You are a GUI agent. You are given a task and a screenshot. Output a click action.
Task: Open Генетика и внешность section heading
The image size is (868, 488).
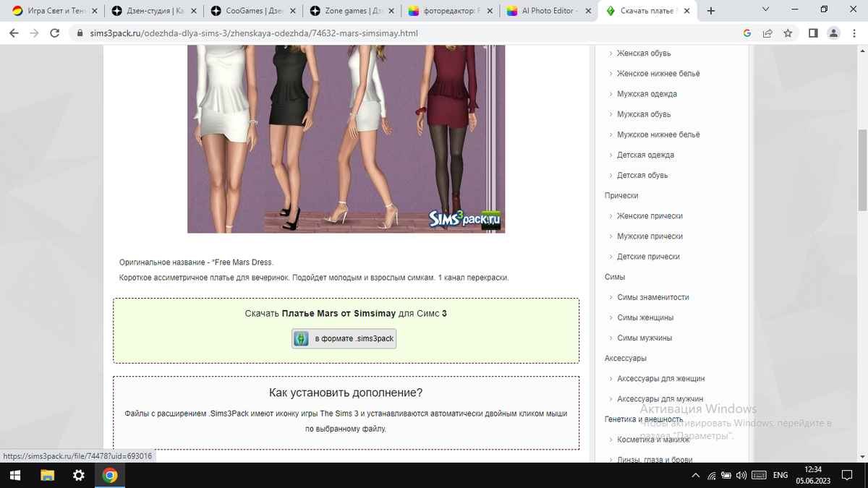(644, 419)
